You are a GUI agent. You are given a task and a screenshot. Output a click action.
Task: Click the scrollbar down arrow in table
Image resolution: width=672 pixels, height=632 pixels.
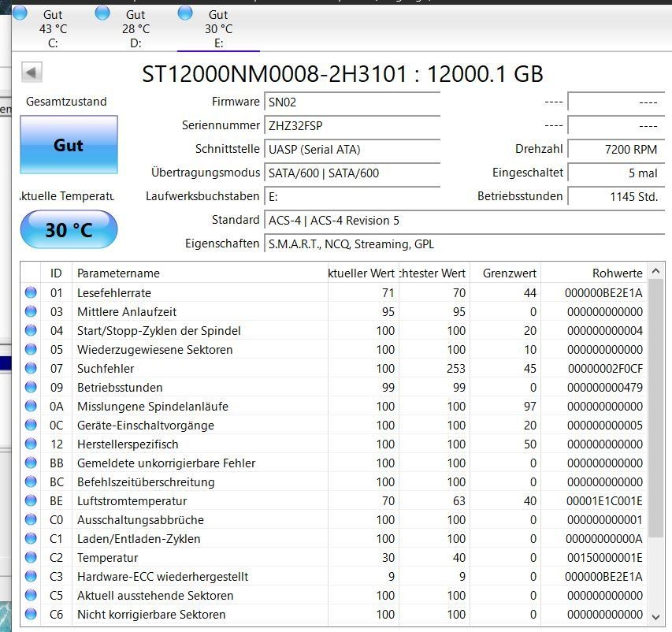pyautogui.click(x=655, y=617)
